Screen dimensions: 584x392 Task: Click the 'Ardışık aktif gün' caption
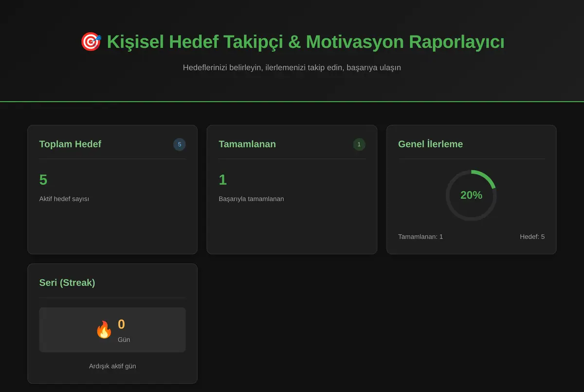112,366
